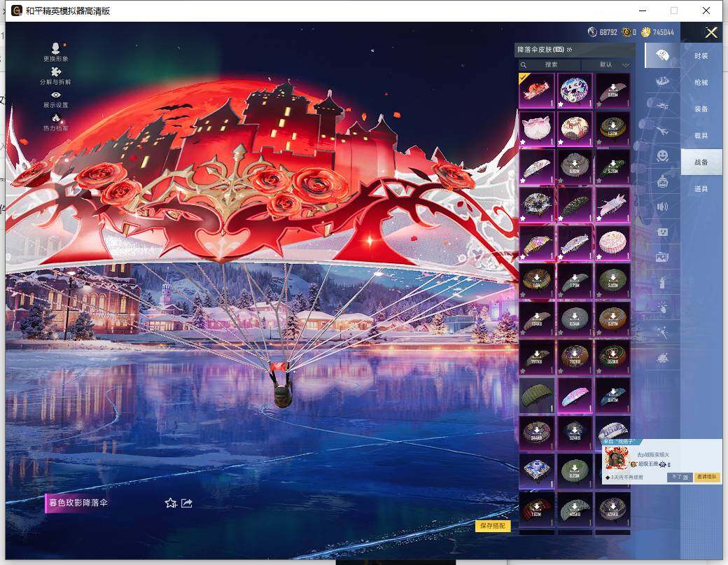Switch to the 时装 tab
This screenshot has height=565, width=728.
pyautogui.click(x=701, y=56)
